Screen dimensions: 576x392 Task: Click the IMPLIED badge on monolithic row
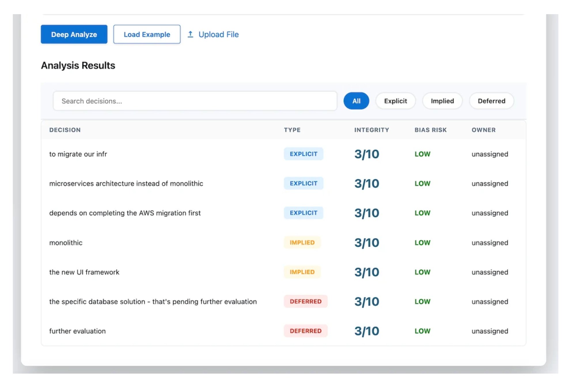(302, 243)
